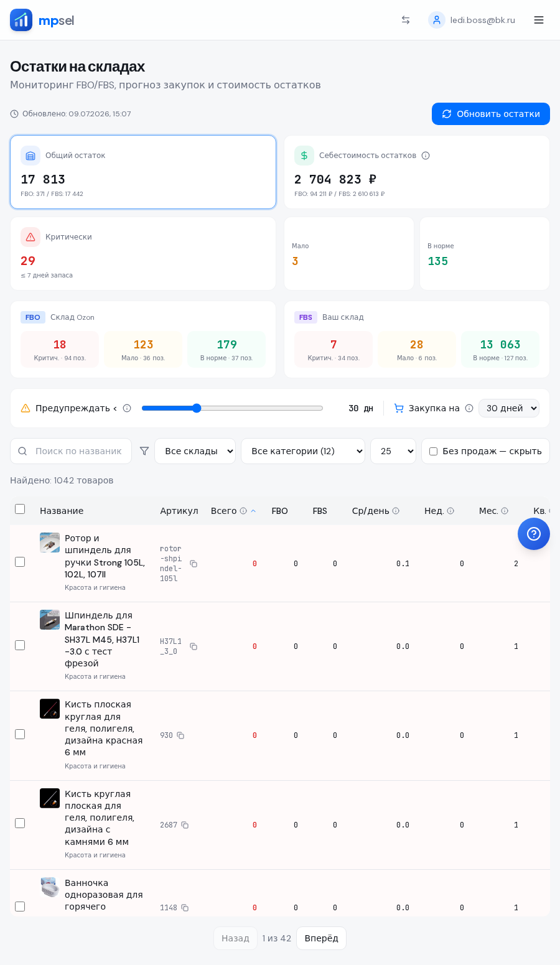Open the 25 per page dropdown
The width and height of the screenshot is (560, 965).
coord(393,451)
